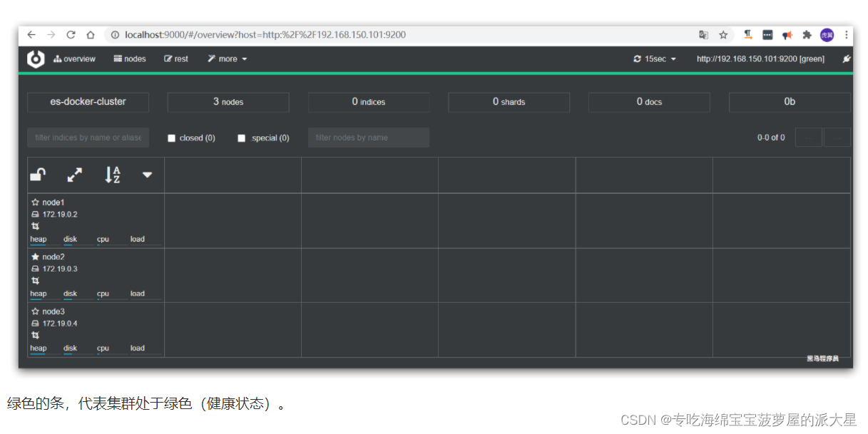Enable the closed (0) checkbox
The image size is (868, 434).
[171, 138]
